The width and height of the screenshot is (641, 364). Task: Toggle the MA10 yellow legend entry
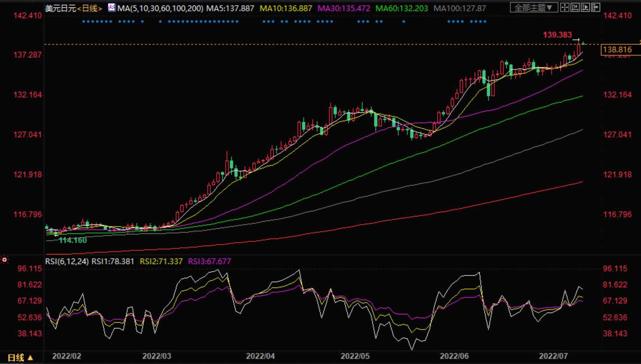click(x=286, y=8)
